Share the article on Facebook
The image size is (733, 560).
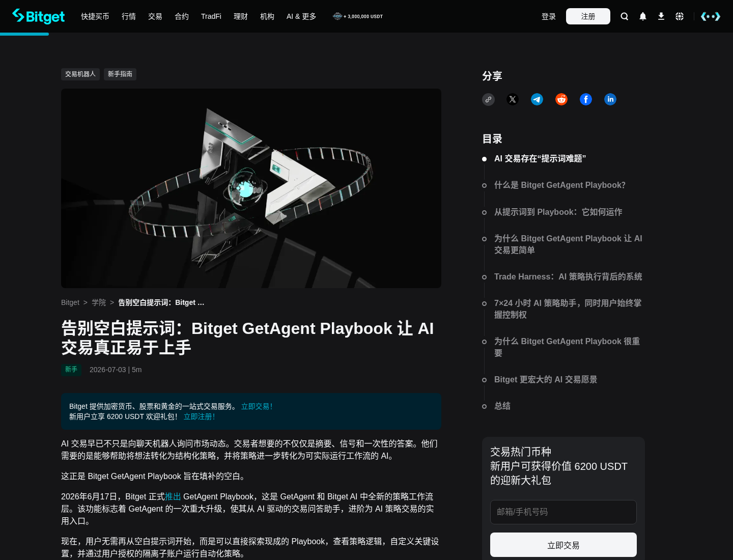tap(586, 99)
